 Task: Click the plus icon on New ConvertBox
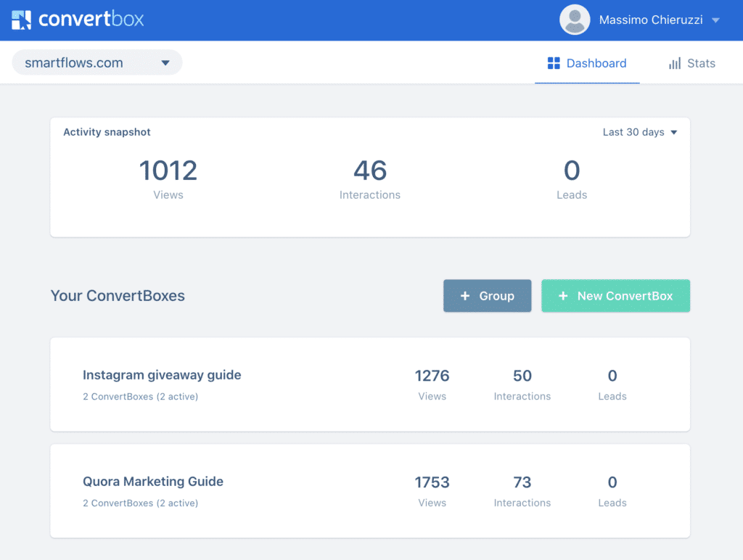point(563,296)
